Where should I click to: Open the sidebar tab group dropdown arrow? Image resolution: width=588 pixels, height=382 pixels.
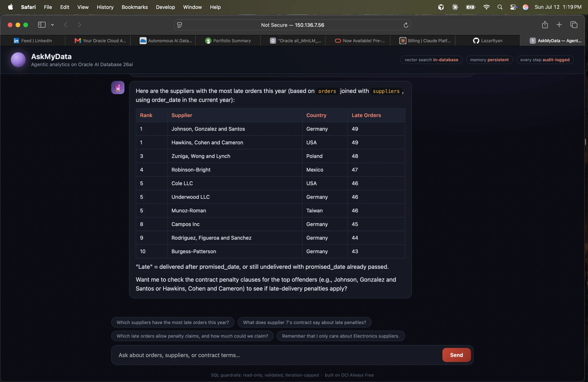point(52,25)
